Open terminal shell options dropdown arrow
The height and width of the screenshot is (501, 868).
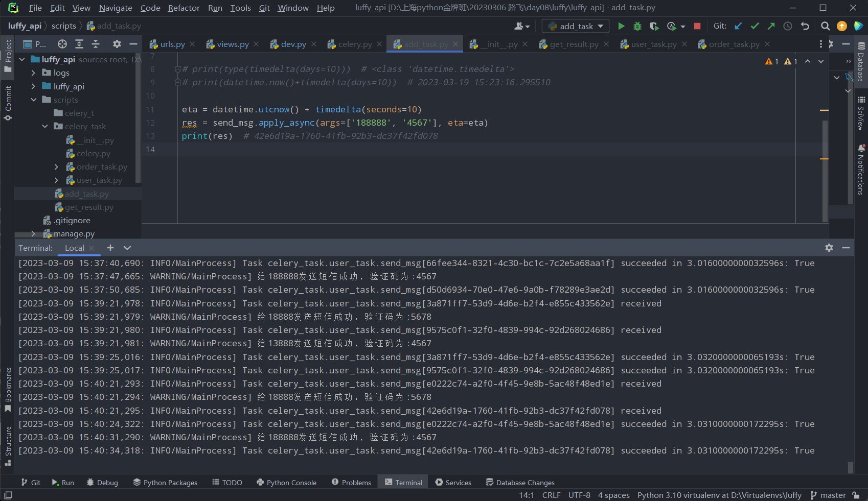[x=127, y=248]
